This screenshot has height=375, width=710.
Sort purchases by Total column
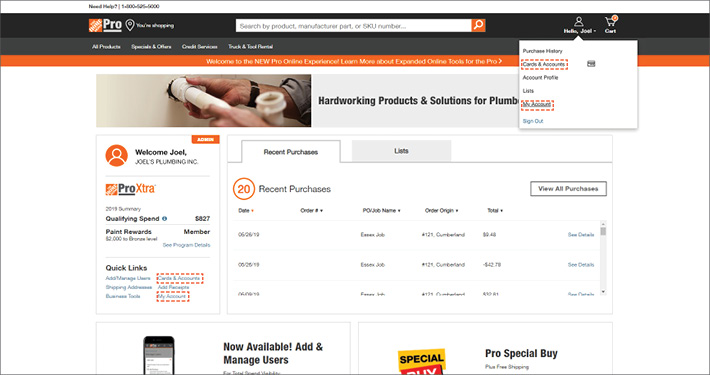click(x=495, y=211)
